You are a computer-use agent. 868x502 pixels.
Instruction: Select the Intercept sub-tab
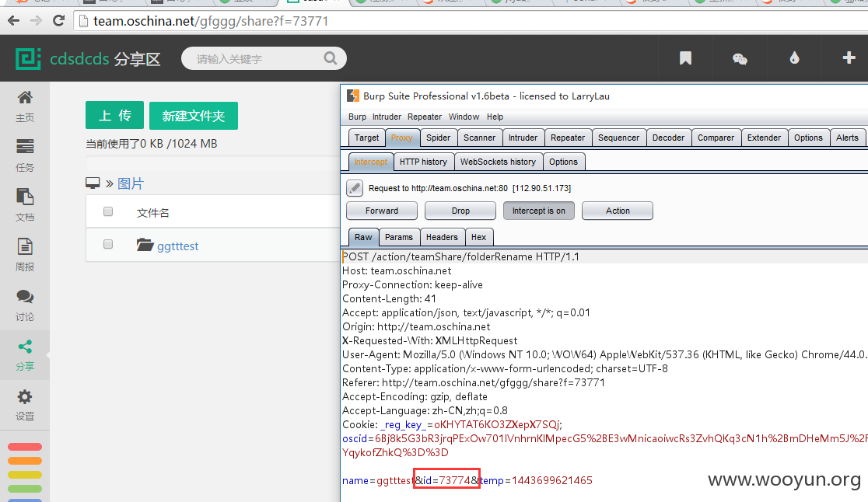tap(370, 162)
